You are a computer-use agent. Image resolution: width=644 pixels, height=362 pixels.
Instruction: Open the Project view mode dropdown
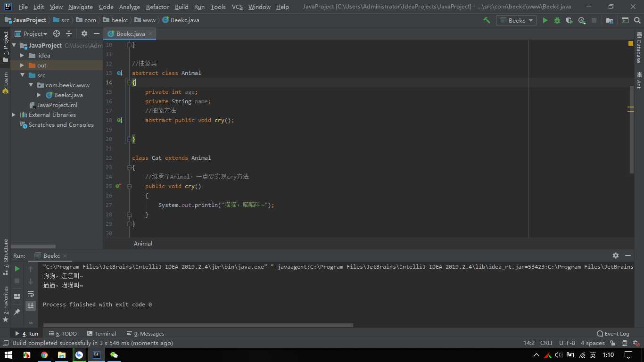point(31,33)
